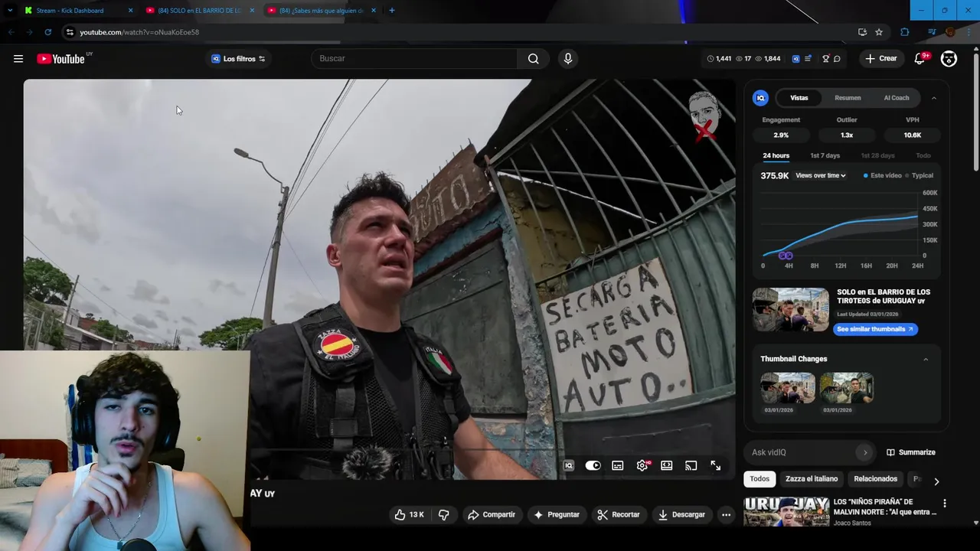Screen dimensions: 980x551
Task: Open the browser tab search dropdown
Action: click(x=10, y=11)
